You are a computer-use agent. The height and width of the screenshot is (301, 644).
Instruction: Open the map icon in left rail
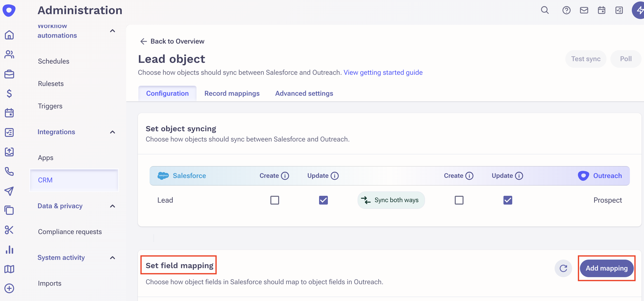click(x=9, y=269)
